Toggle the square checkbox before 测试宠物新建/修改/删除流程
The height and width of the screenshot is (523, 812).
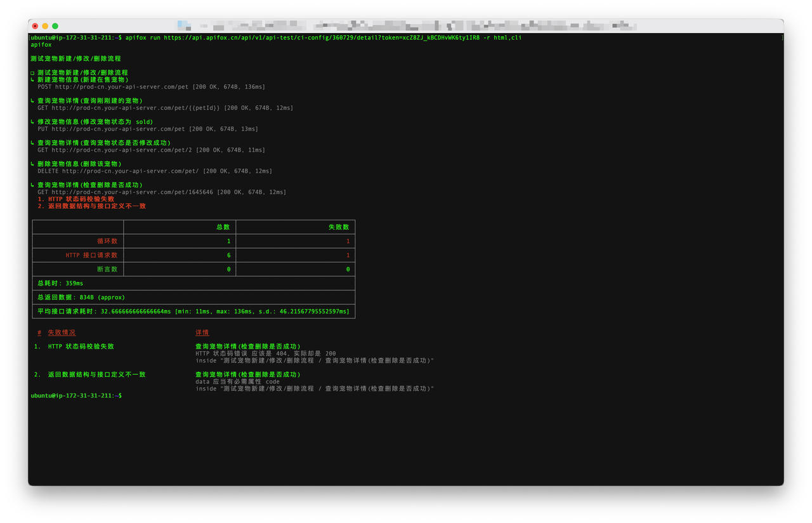tap(32, 72)
